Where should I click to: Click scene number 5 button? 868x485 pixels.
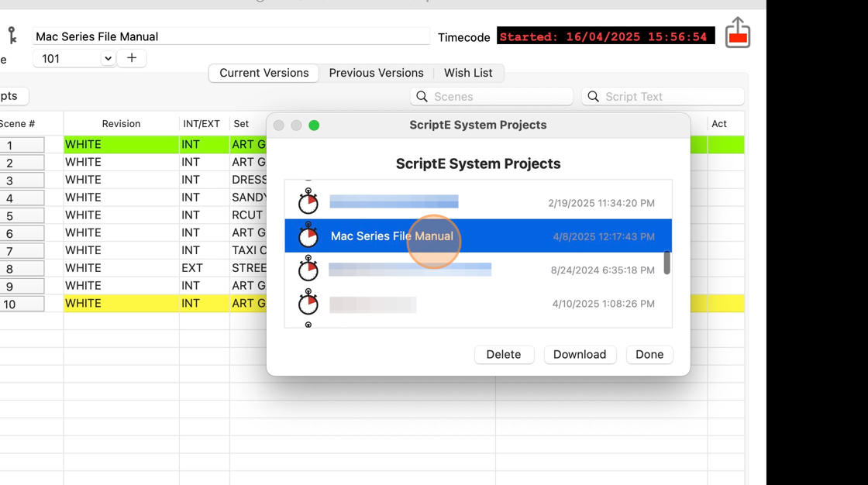[22, 215]
